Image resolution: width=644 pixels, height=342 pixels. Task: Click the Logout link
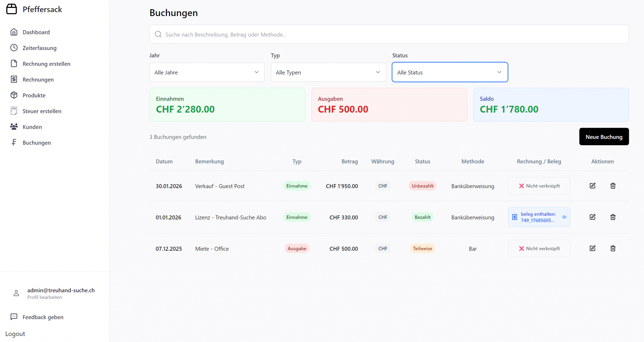pyautogui.click(x=15, y=334)
